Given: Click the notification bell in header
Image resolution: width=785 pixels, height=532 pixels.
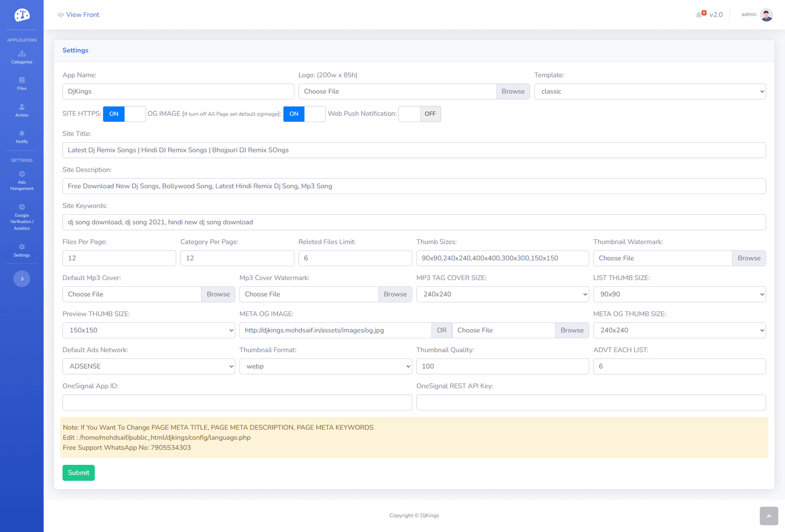Looking at the screenshot, I should tap(699, 15).
